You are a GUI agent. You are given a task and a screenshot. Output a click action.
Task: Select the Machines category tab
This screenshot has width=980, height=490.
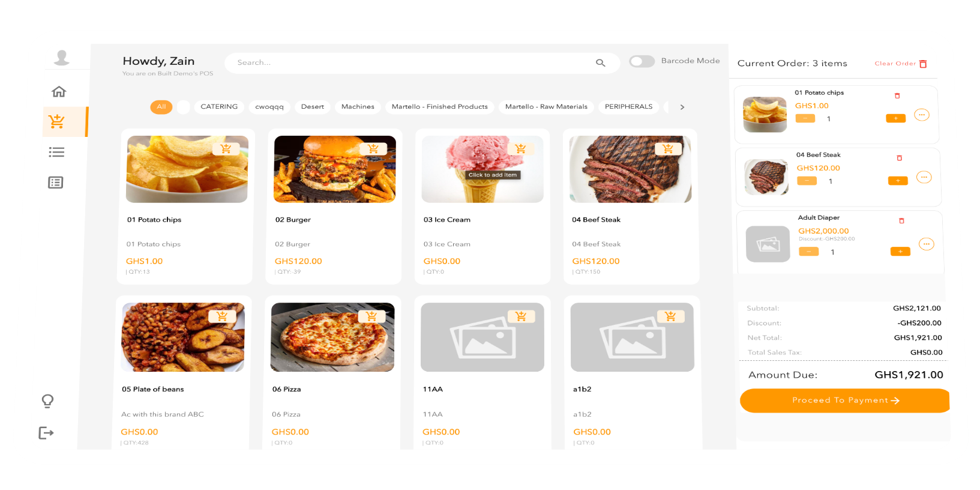coord(358,107)
